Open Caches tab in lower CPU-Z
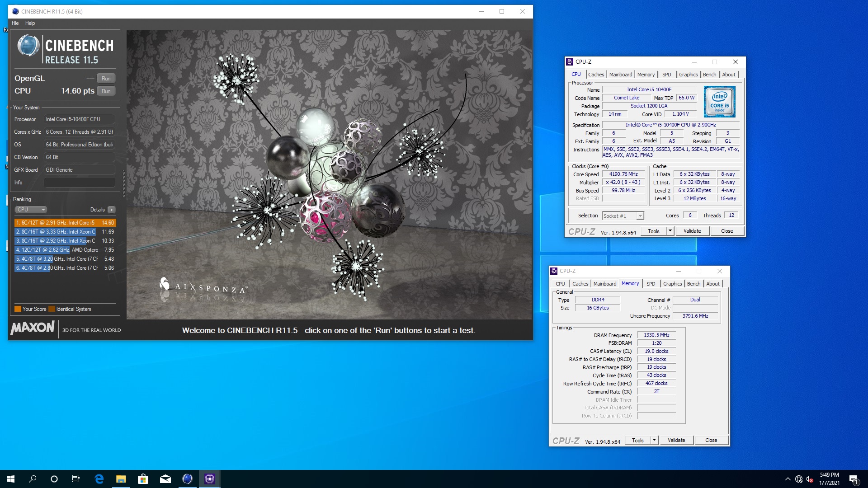The height and width of the screenshot is (488, 868). pos(580,284)
